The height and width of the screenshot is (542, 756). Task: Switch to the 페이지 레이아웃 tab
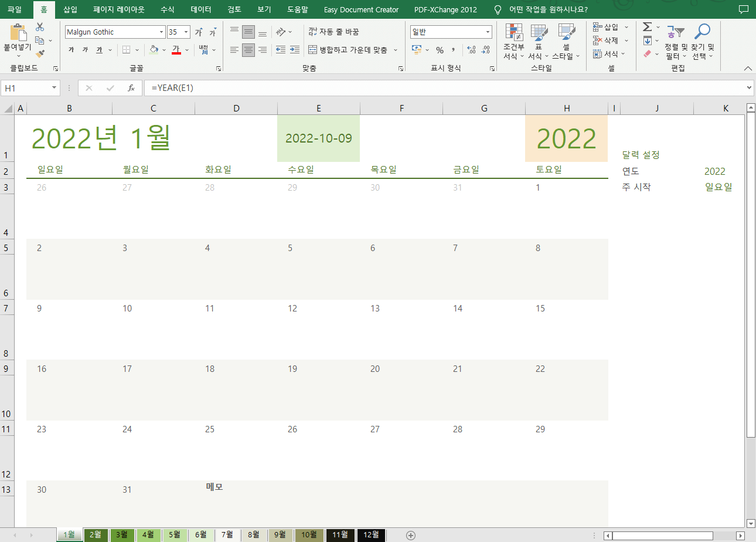[x=118, y=9]
